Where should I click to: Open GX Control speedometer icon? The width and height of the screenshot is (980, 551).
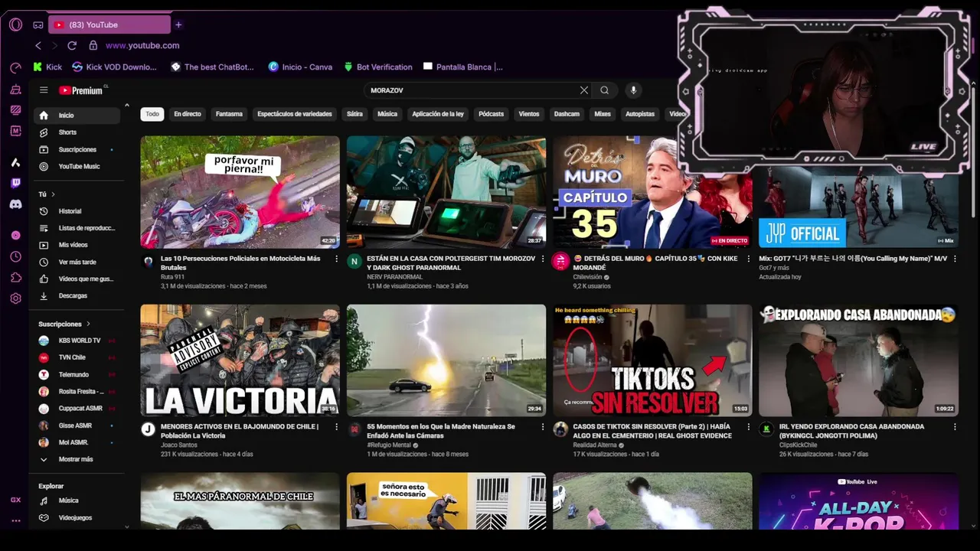click(x=15, y=67)
